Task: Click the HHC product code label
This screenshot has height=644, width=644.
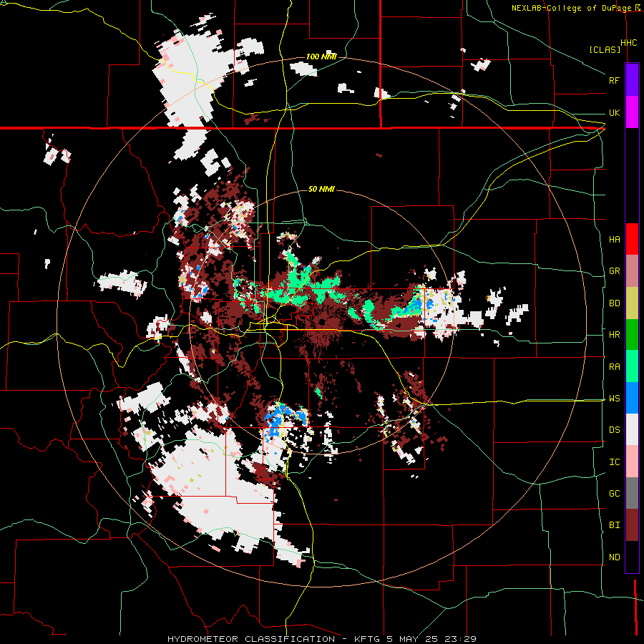Action: tap(629, 43)
